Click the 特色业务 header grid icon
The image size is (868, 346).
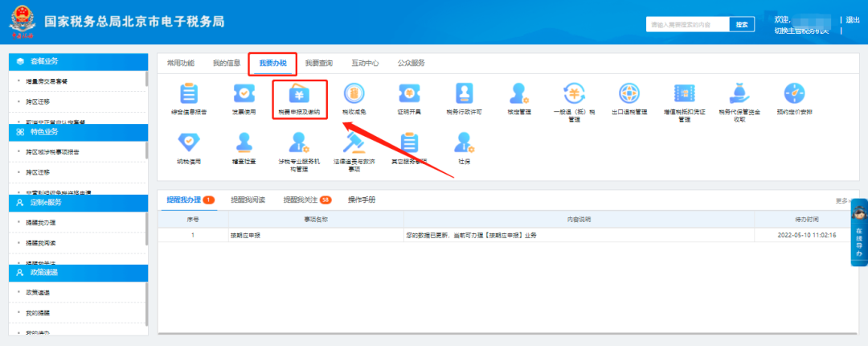(x=20, y=132)
